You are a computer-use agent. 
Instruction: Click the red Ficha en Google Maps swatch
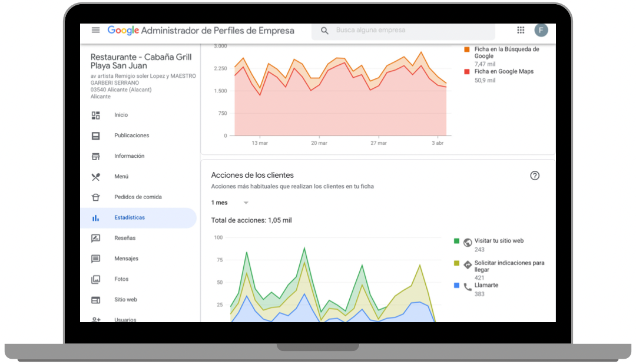click(467, 72)
